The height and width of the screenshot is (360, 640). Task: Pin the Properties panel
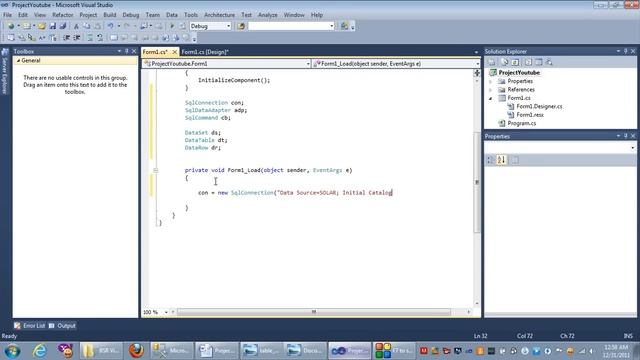(x=626, y=136)
